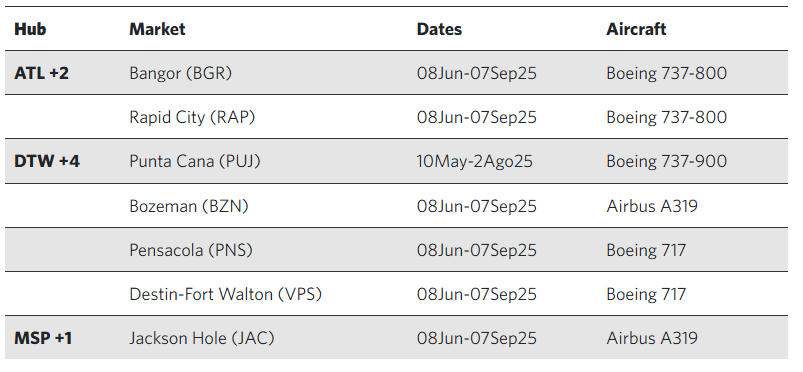Screen dimensions: 803x372
Task: Click the Punta Cana (PUJ) market cell
Action: point(195,161)
